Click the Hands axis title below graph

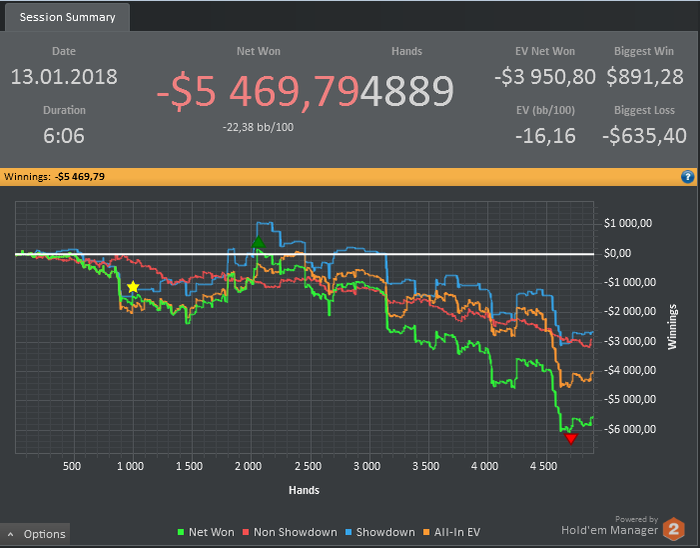[x=304, y=490]
